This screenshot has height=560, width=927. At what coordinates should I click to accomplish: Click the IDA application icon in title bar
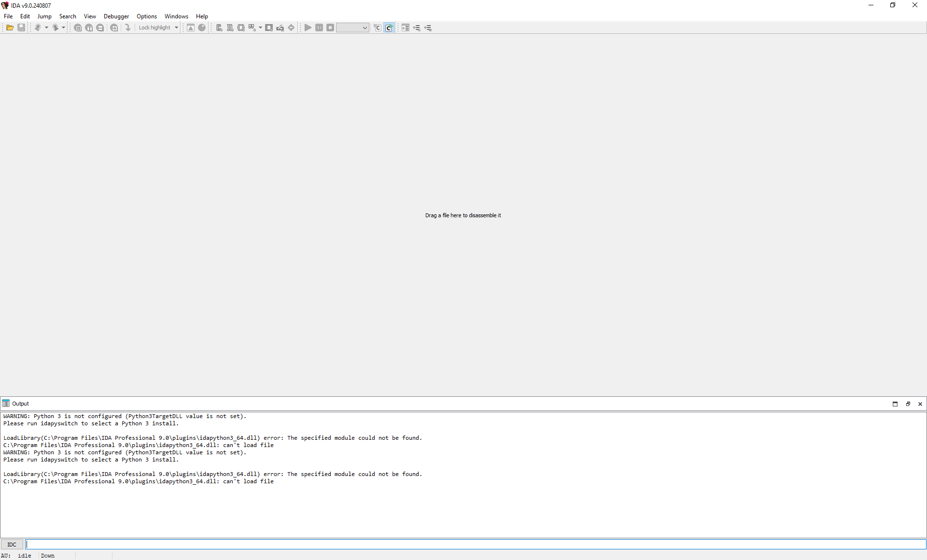[5, 5]
